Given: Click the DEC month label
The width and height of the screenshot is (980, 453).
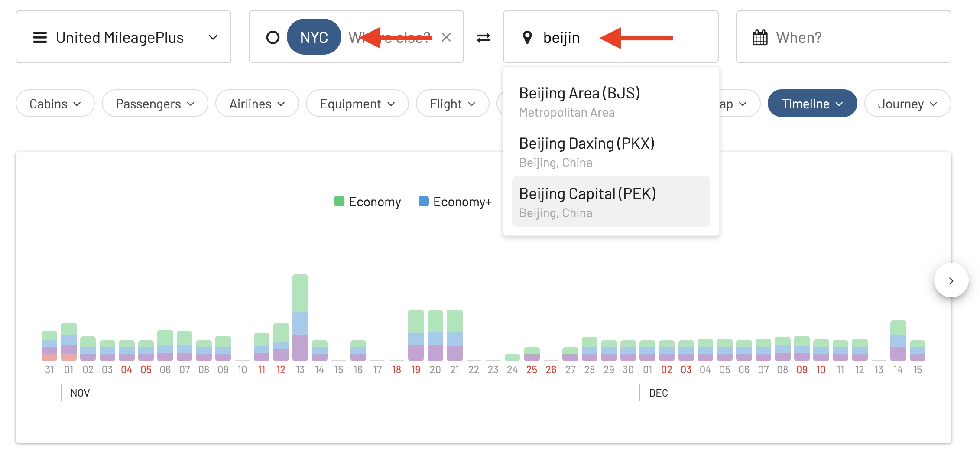Looking at the screenshot, I should pyautogui.click(x=659, y=393).
